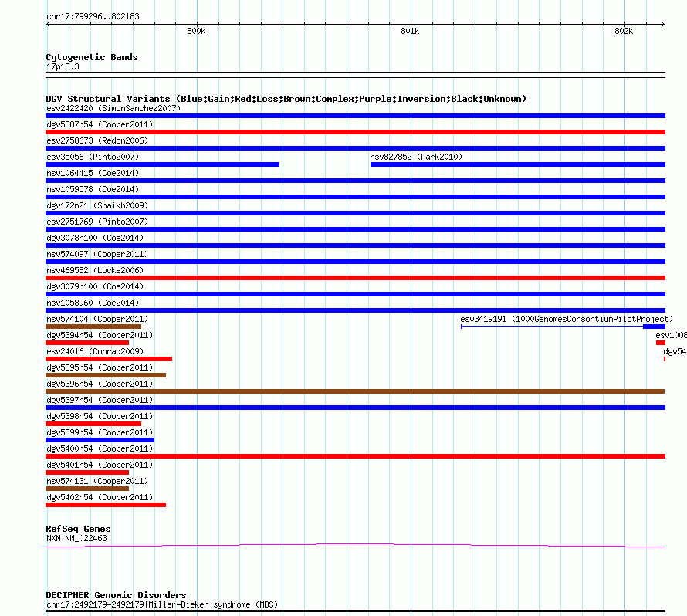Select the dgv5387n54 (Cooper2011) red loss bar
The image size is (687, 616).
[355, 132]
